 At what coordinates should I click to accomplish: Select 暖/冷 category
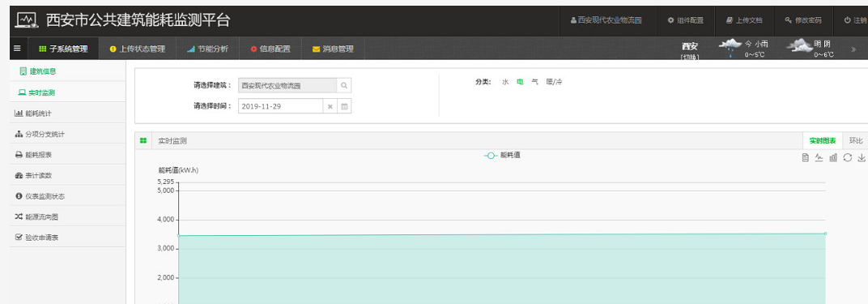554,82
